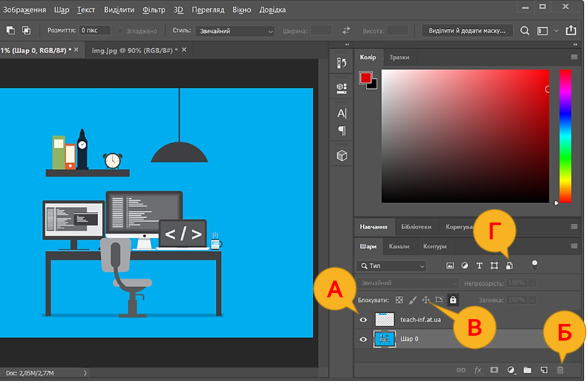Collapse right panels with top double arrows
The image size is (588, 384).
(575, 44)
